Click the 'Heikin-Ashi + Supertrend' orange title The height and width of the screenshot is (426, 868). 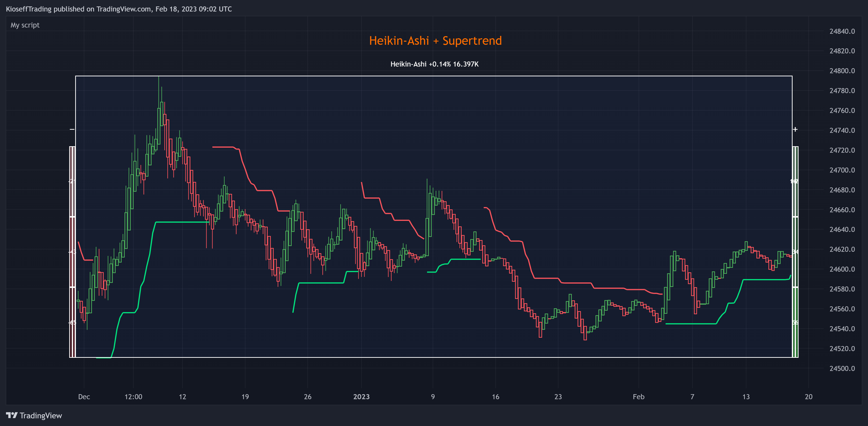(435, 41)
